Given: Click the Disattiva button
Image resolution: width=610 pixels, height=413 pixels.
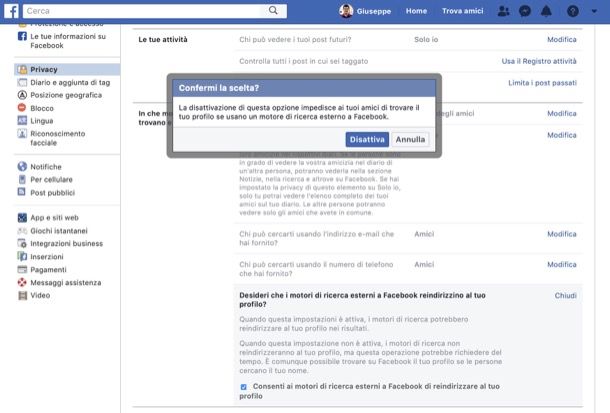Looking at the screenshot, I should pyautogui.click(x=367, y=139).
